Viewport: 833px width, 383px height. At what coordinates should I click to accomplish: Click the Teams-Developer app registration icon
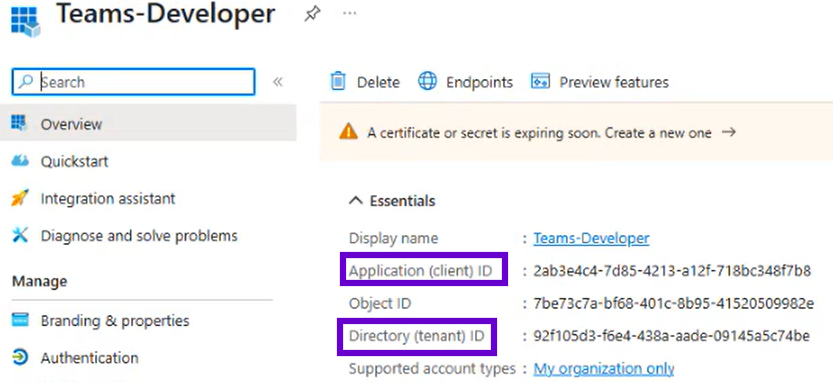pyautogui.click(x=25, y=22)
